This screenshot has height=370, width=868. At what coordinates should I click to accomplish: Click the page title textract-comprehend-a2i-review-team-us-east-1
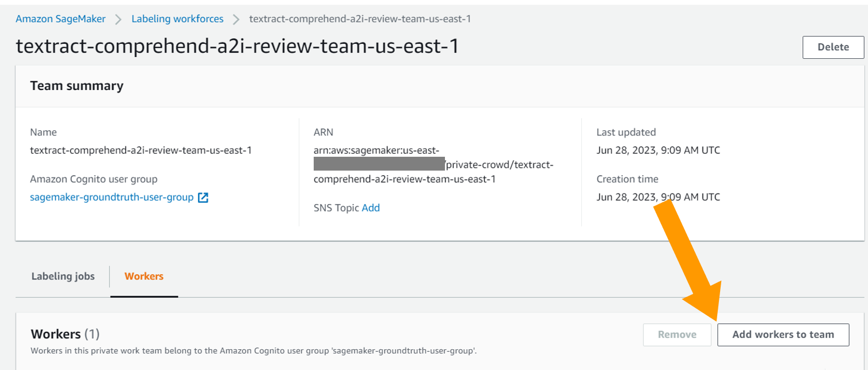pos(237,46)
